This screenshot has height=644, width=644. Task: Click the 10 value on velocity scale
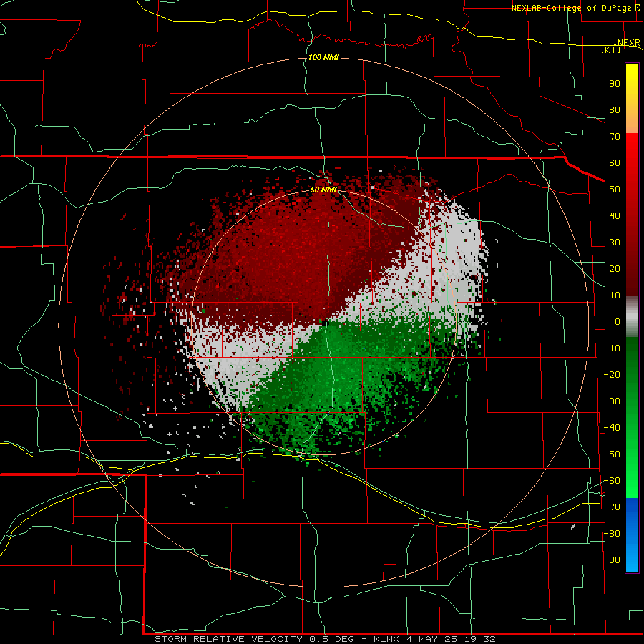click(615, 296)
